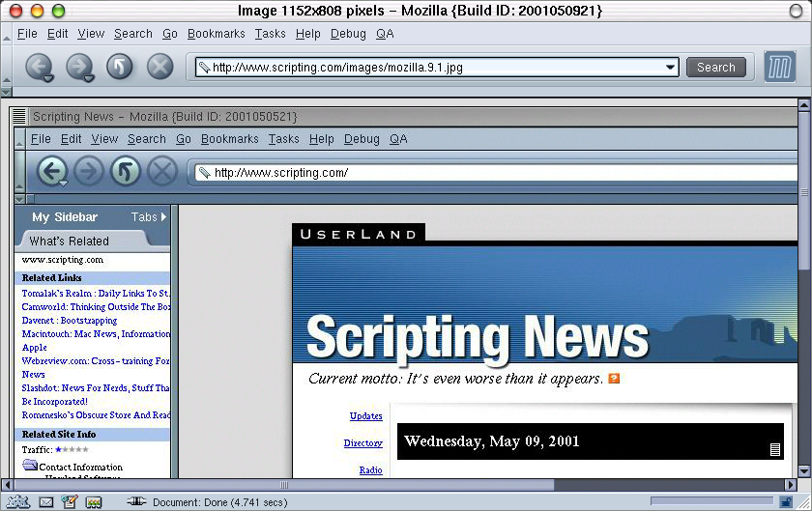This screenshot has height=511, width=812.
Task: Click the horizontal scrollbar right arrow
Action: [x=791, y=485]
